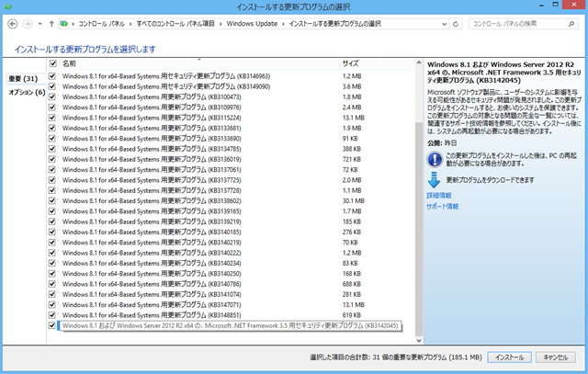The height and width of the screenshot is (374, 588).
Task: Uncheck update KB3147071
Action: (x=52, y=304)
